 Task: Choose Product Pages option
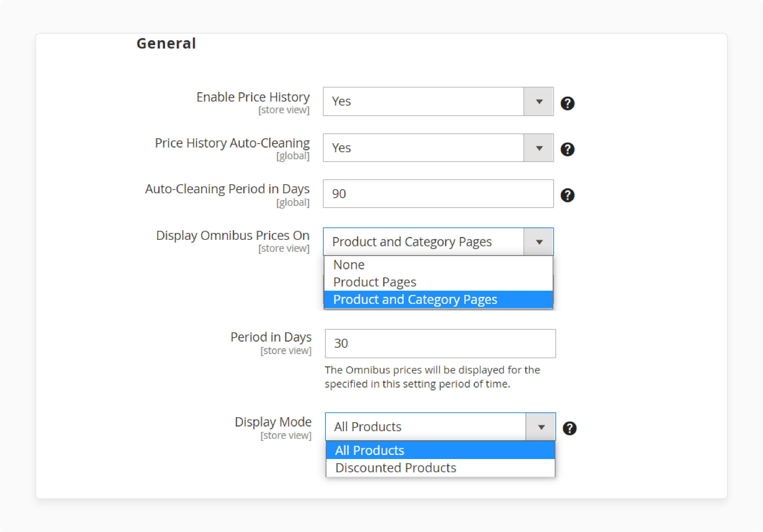point(438,282)
